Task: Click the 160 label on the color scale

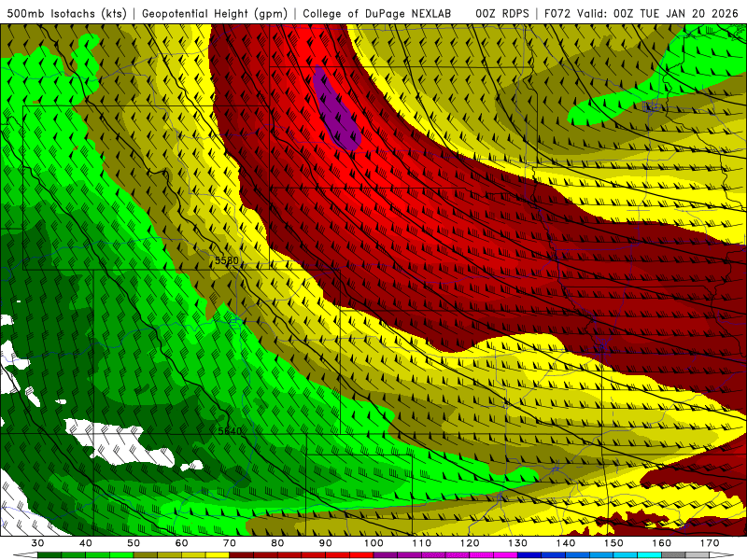Action: [662, 543]
